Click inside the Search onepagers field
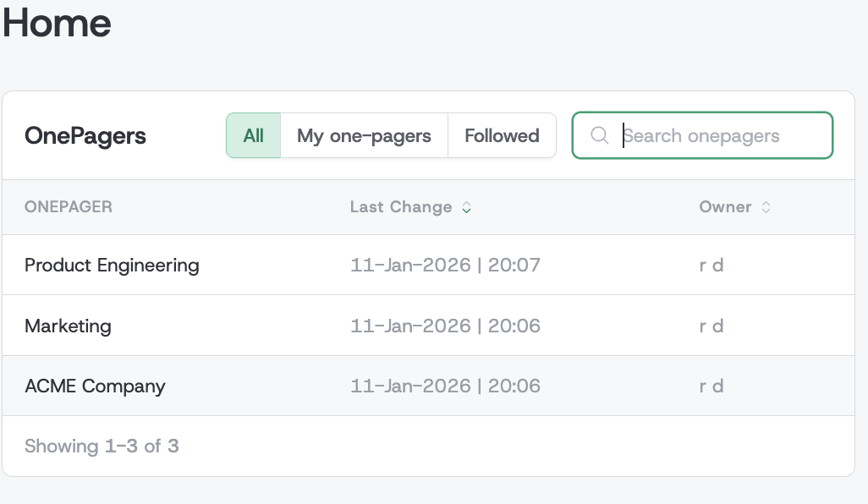The image size is (868, 504). click(719, 135)
